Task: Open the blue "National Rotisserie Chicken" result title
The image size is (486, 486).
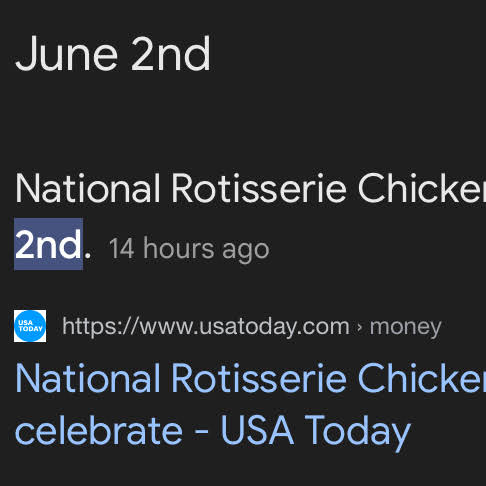Action: pos(250,378)
